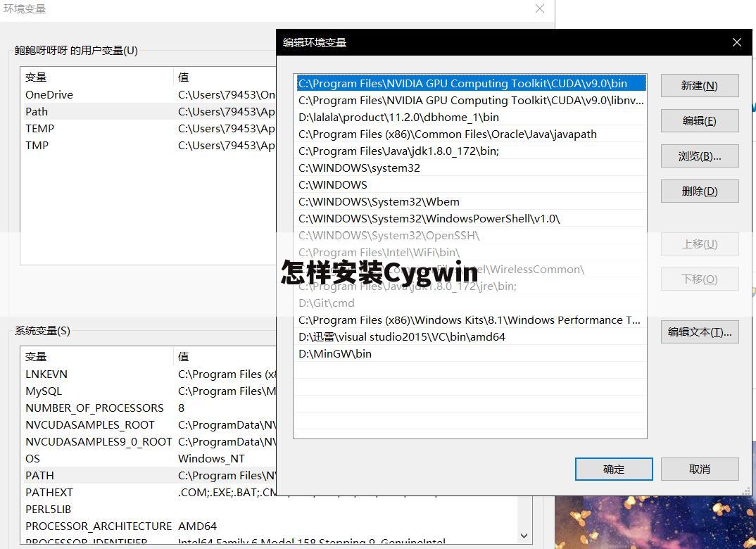Select the NVCUDASAMPLES_ROOT system variable
Viewport: 756px width, 549px height.
coord(149,424)
